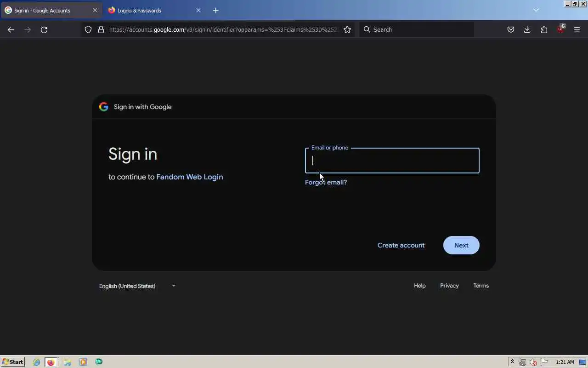This screenshot has width=588, height=368.
Task: Bookmark this page with the star
Action: [x=347, y=29]
